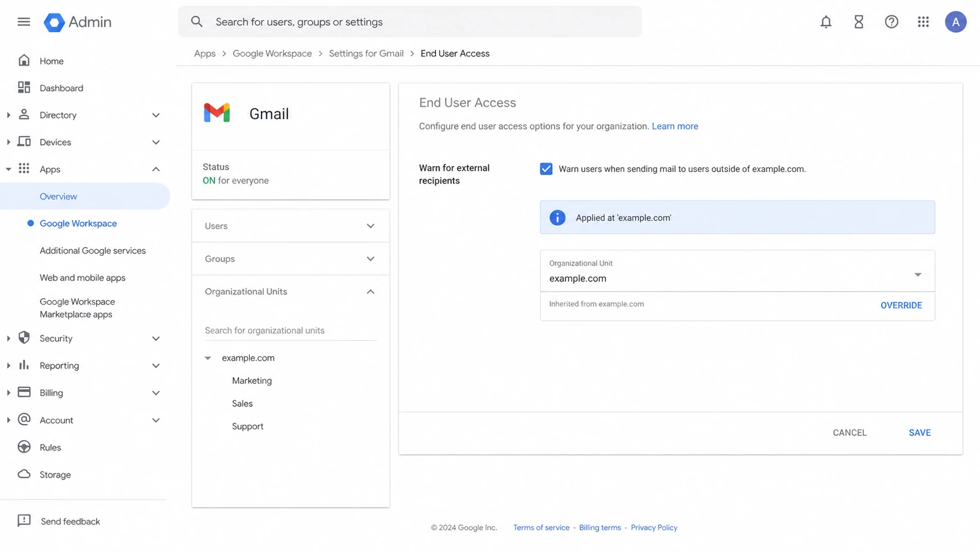Click the Dashboard icon in sidebar

pos(24,87)
